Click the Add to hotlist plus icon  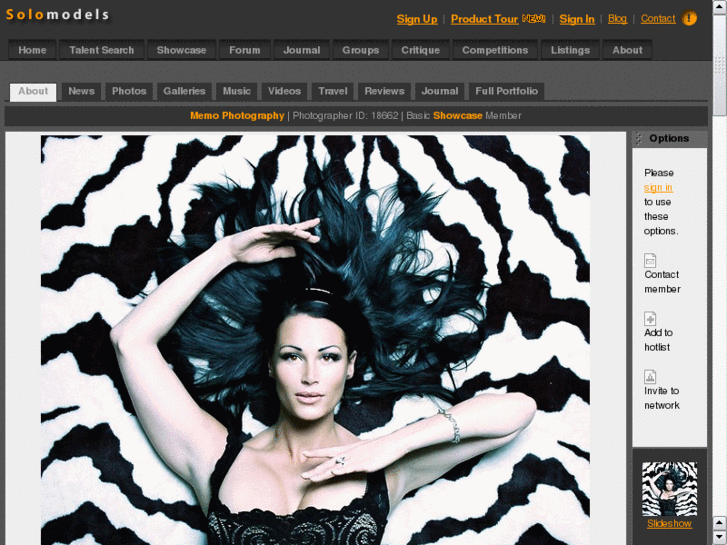tap(650, 318)
